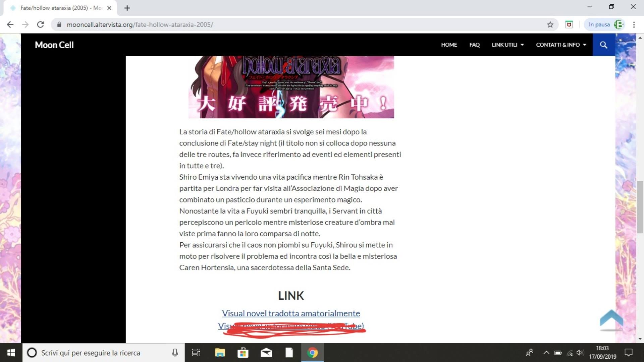The image size is (644, 362).
Task: Open the site search magnifier
Action: coord(604,45)
